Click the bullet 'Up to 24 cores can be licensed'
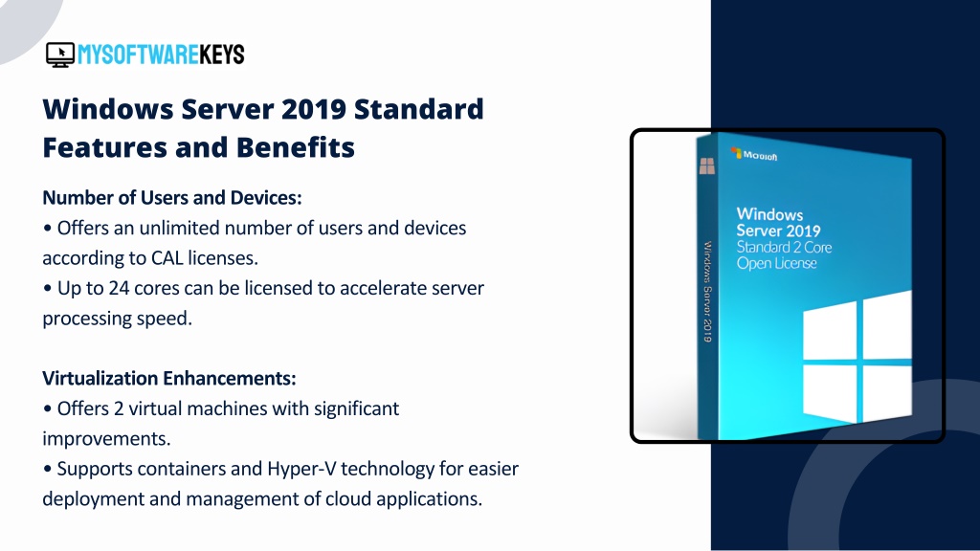This screenshot has height=551, width=980. click(x=263, y=288)
